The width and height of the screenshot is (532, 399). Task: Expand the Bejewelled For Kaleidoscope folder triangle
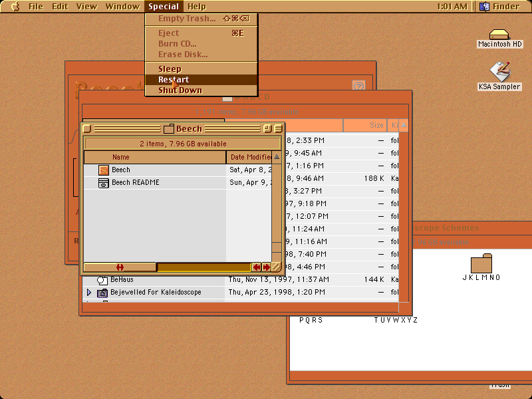point(89,292)
